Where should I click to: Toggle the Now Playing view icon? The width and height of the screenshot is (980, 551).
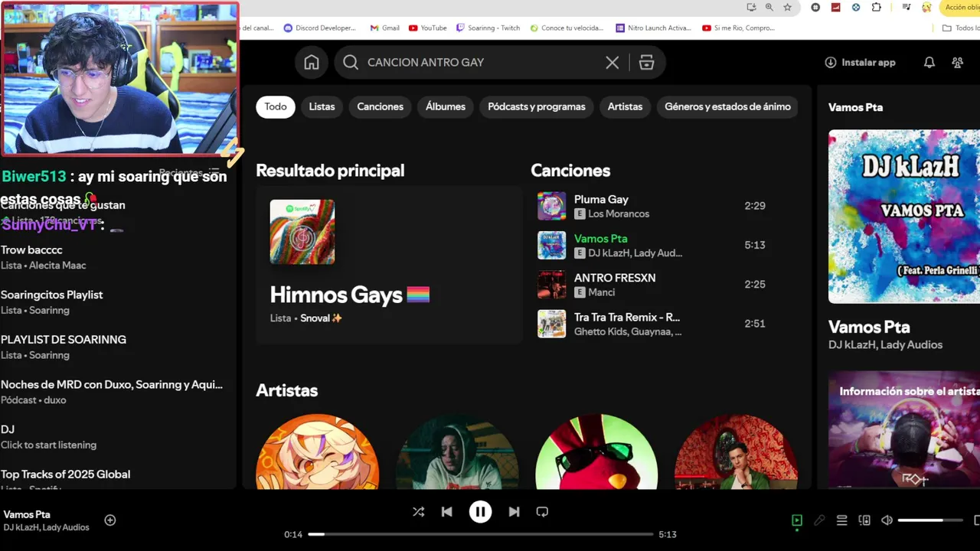point(797,520)
